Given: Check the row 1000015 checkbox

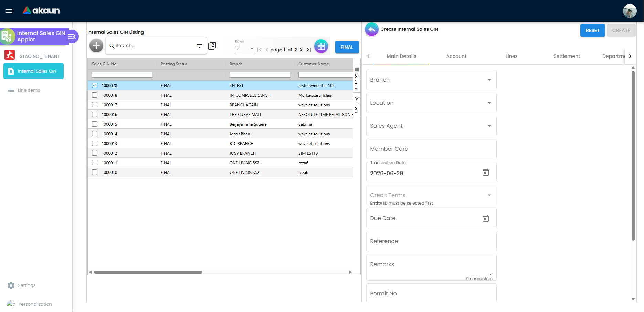Looking at the screenshot, I should (x=95, y=124).
